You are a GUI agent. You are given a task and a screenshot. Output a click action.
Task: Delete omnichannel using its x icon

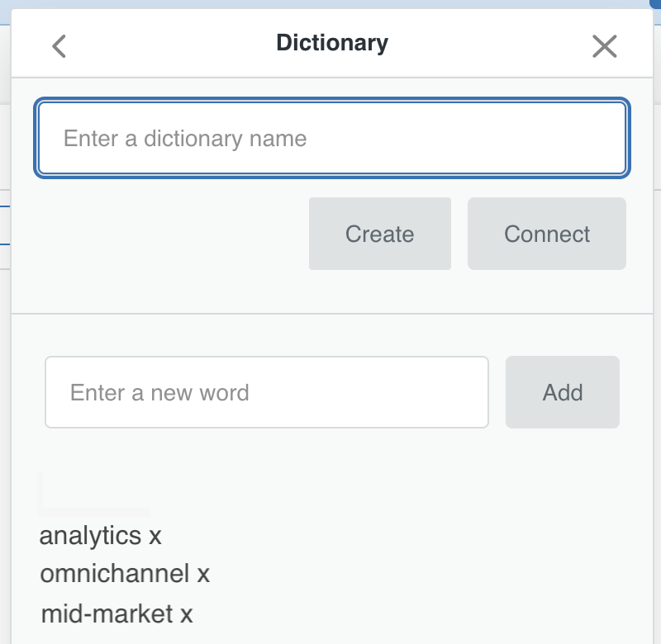click(203, 574)
